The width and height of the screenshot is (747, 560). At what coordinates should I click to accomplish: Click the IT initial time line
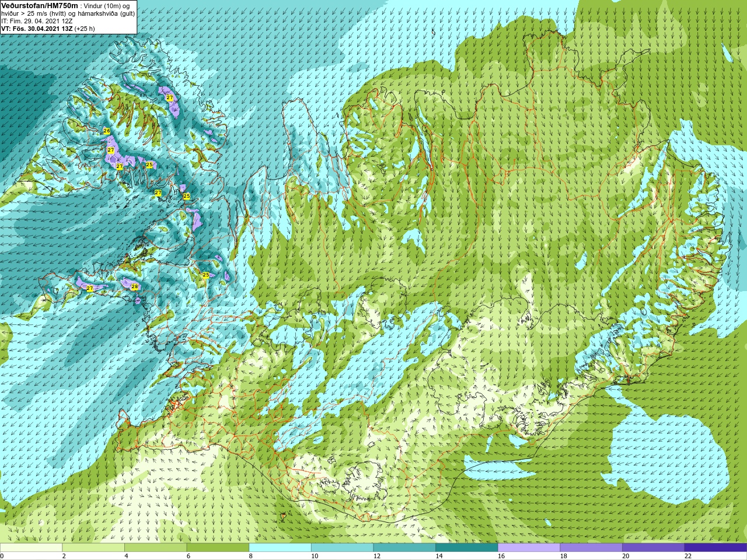(37, 20)
